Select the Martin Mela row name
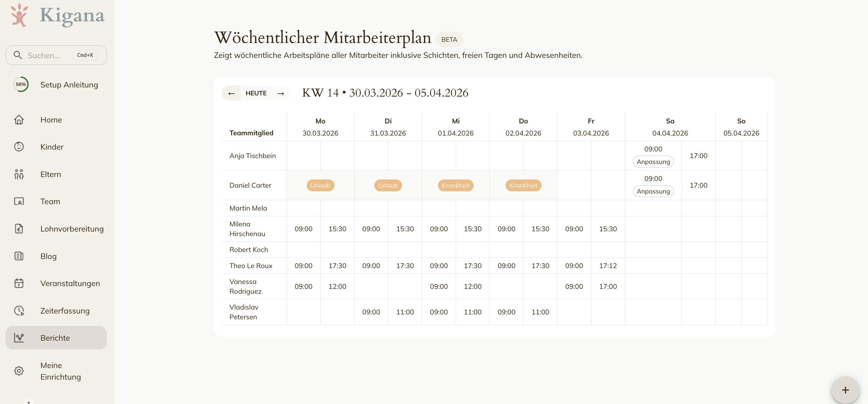868x404 pixels. 248,208
